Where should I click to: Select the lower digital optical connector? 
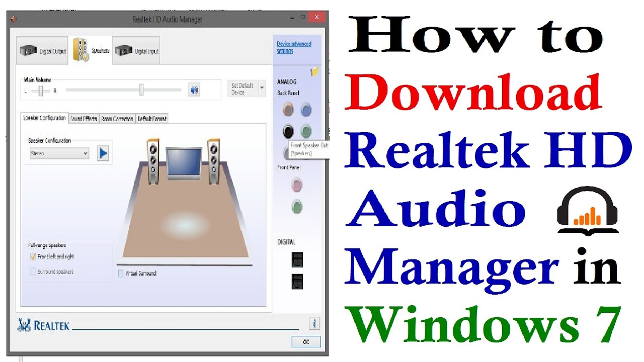click(297, 281)
